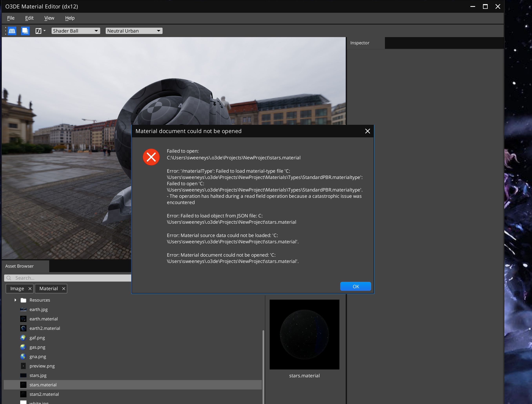Open the tone mapping operator icon on toolbar
This screenshot has height=404, width=532.
[x=39, y=31]
